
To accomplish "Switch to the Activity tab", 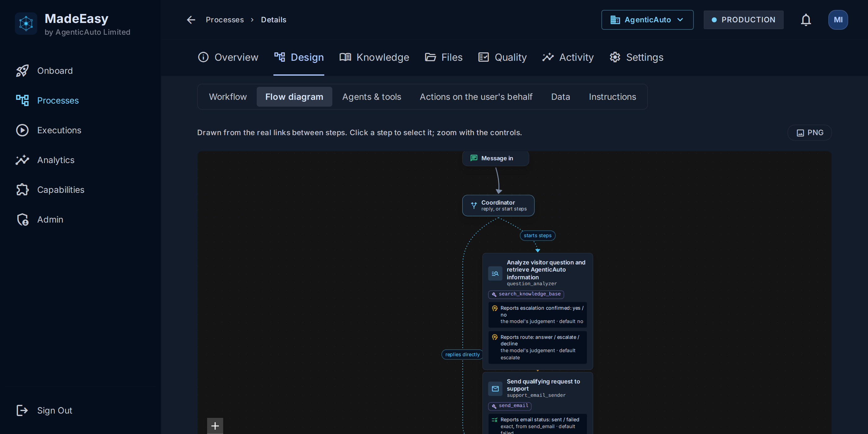I will coord(568,57).
